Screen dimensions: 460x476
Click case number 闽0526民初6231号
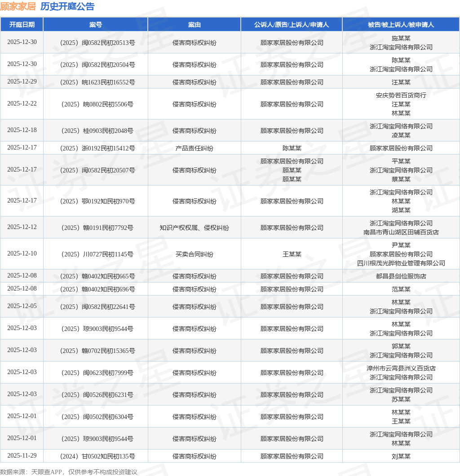point(97,395)
